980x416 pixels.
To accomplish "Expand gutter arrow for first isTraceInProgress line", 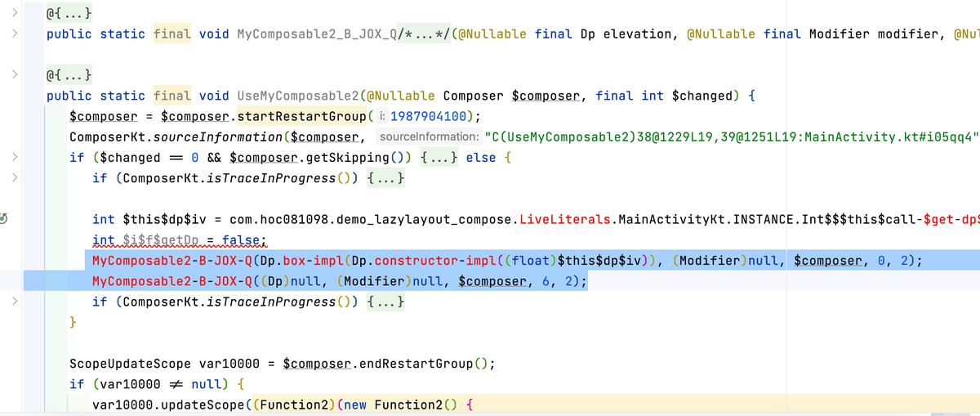I will (15, 177).
